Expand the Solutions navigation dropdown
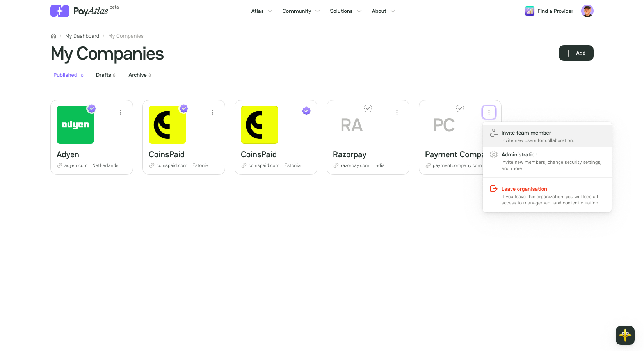Screen dimensions: 644x351 [x=345, y=11]
